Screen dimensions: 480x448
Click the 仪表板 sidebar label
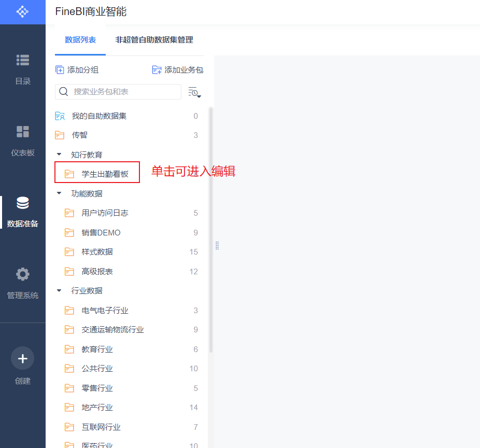pos(23,152)
